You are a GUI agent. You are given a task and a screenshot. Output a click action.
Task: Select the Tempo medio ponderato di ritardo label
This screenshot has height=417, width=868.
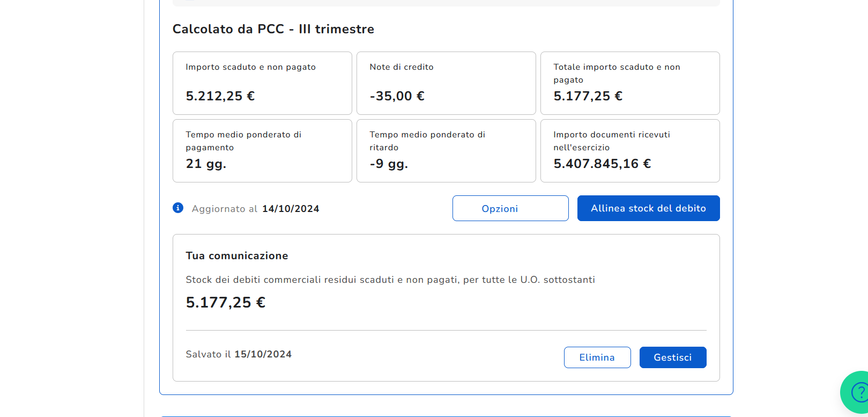click(x=427, y=141)
